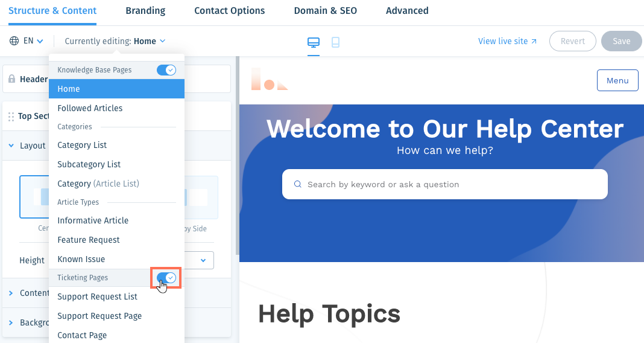
Task: Toggle Ticketing Pages switch
Action: 166,278
